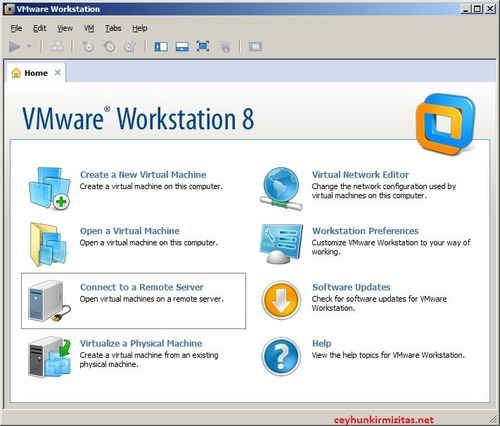Click text 'Open a virtual machine on this computer.'
Viewport: 500px width, 426px height.
(149, 243)
